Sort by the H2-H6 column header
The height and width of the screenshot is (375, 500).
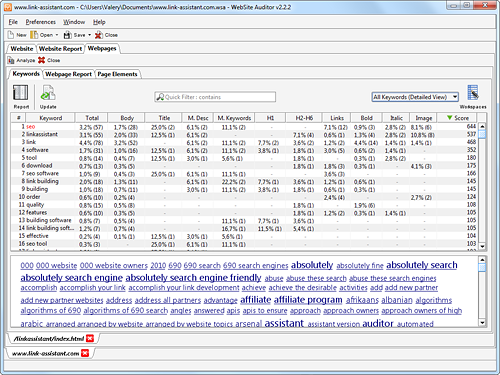[x=304, y=118]
